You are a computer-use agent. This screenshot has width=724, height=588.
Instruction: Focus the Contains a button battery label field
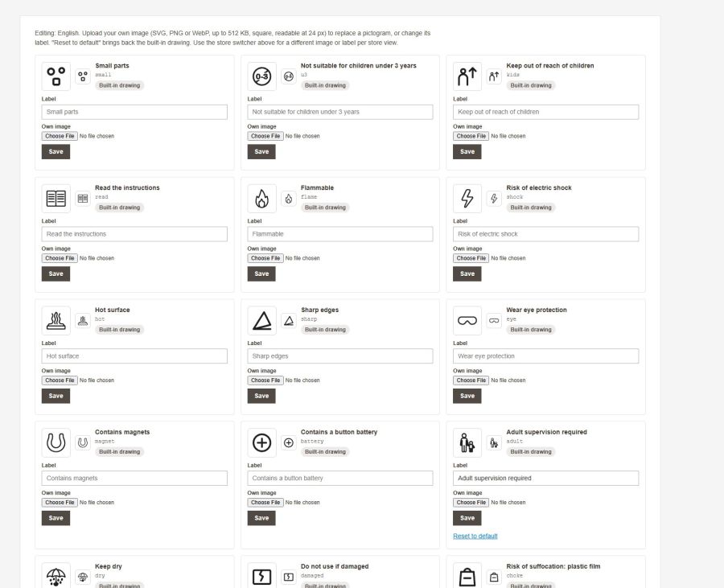coord(340,478)
